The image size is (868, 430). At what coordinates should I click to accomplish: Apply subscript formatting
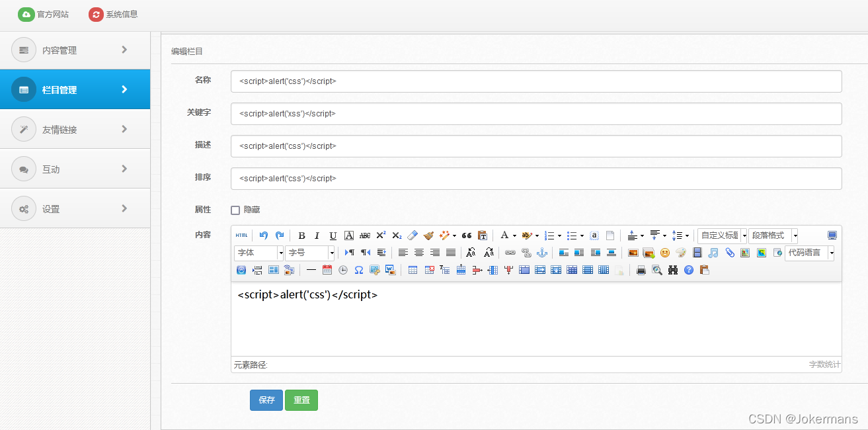click(x=397, y=236)
